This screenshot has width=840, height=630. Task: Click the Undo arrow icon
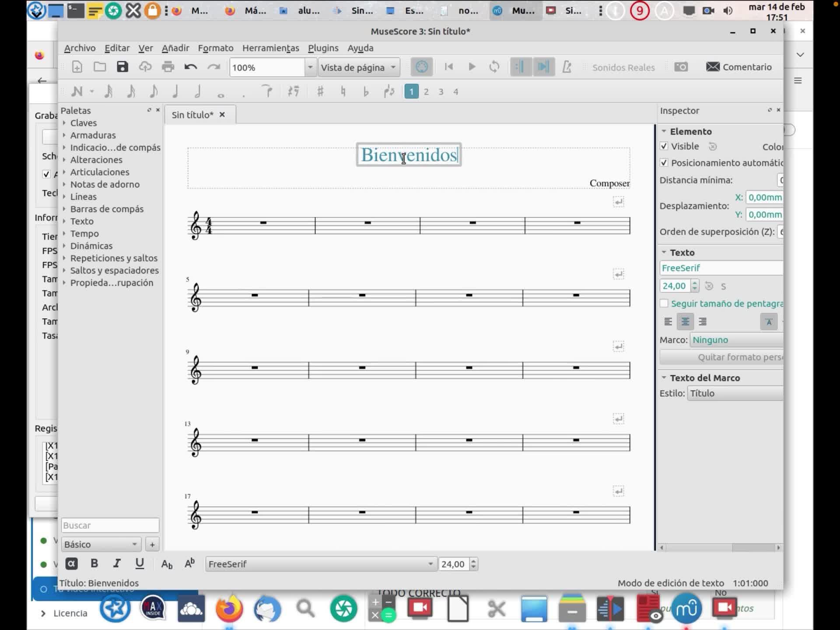click(190, 67)
